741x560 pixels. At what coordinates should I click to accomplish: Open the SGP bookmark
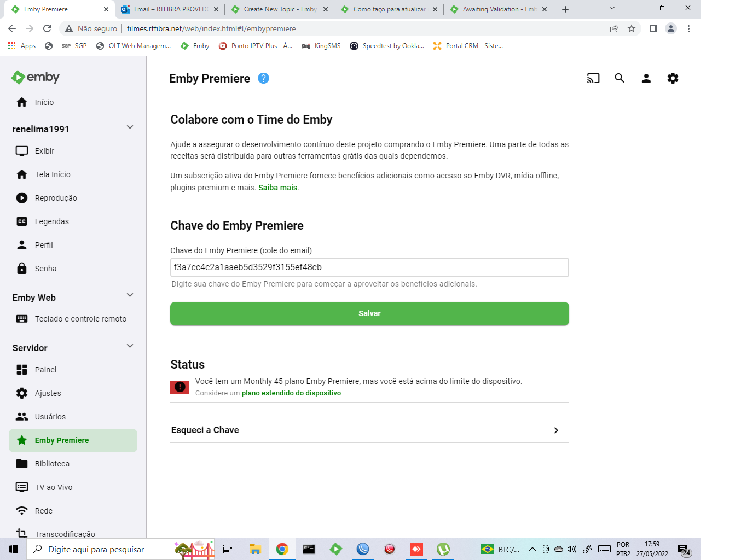[x=74, y=46]
